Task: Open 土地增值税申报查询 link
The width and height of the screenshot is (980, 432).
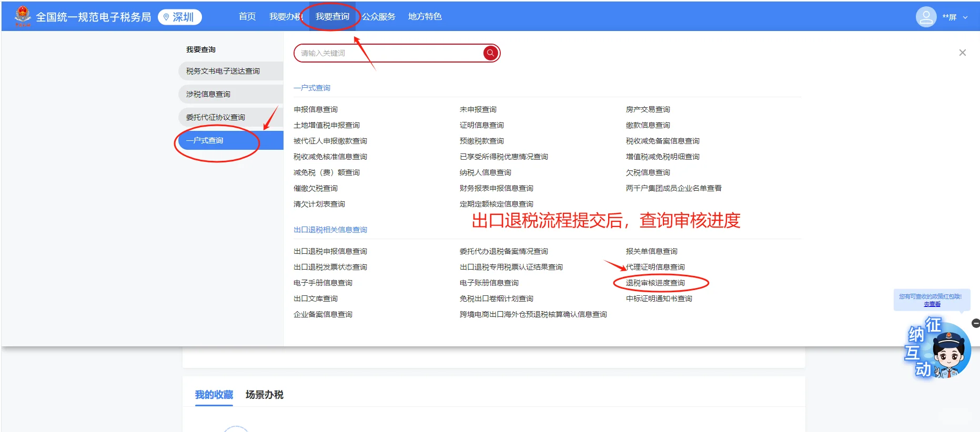Action: coord(327,125)
